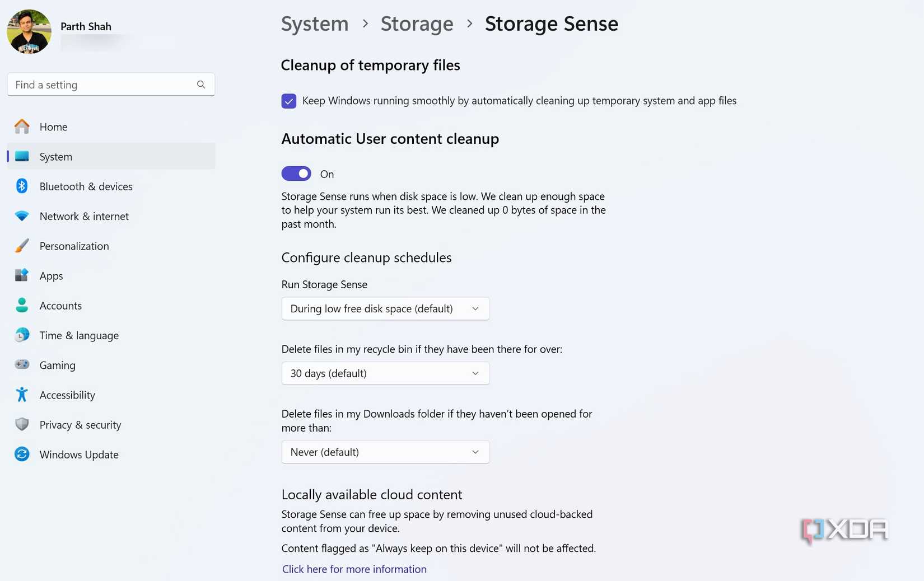Select the Personalization brush icon
The width and height of the screenshot is (924, 581).
[x=21, y=246]
